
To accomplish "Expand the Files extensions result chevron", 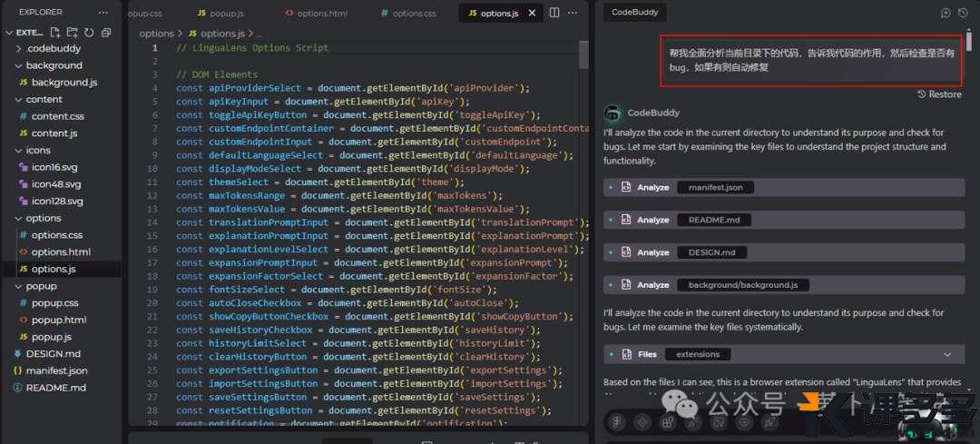I will click(947, 355).
